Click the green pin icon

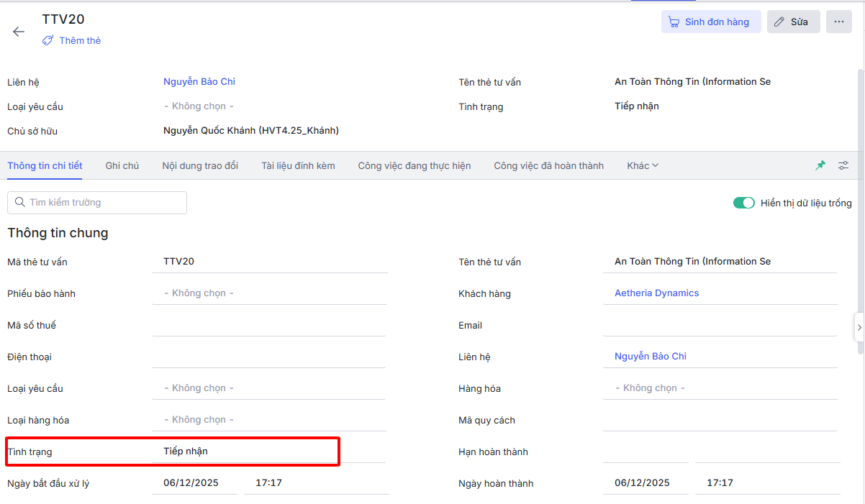pos(820,165)
